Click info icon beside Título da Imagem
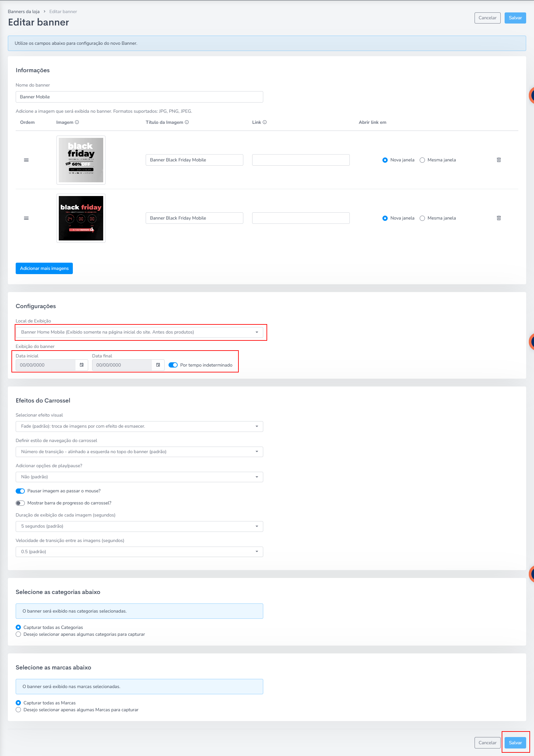Screen dimensions: 534x756 pos(187,122)
